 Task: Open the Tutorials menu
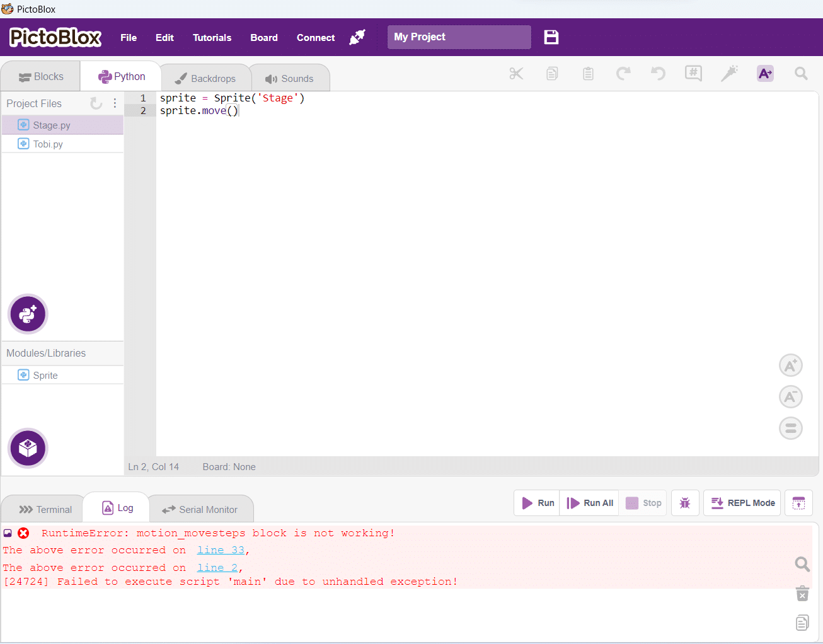[x=212, y=37]
